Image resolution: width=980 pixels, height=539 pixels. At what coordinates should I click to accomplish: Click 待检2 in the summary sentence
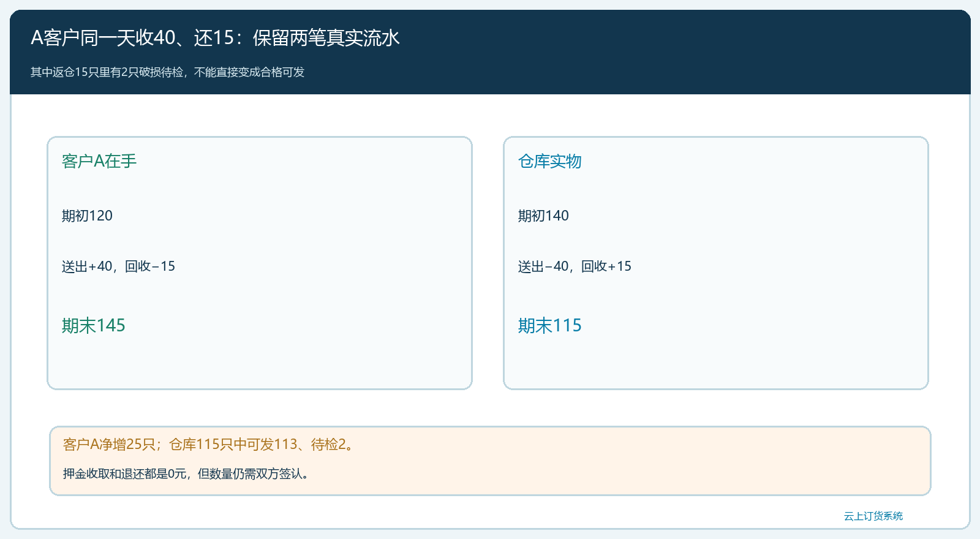(328, 444)
